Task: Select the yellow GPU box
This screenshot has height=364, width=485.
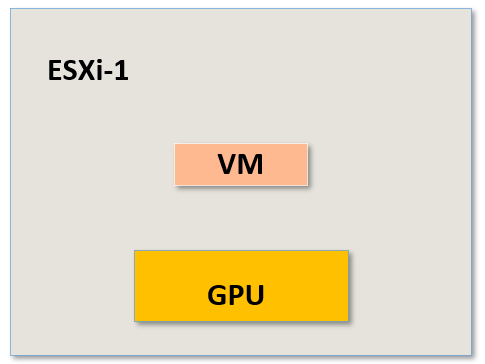Action: pos(241,286)
